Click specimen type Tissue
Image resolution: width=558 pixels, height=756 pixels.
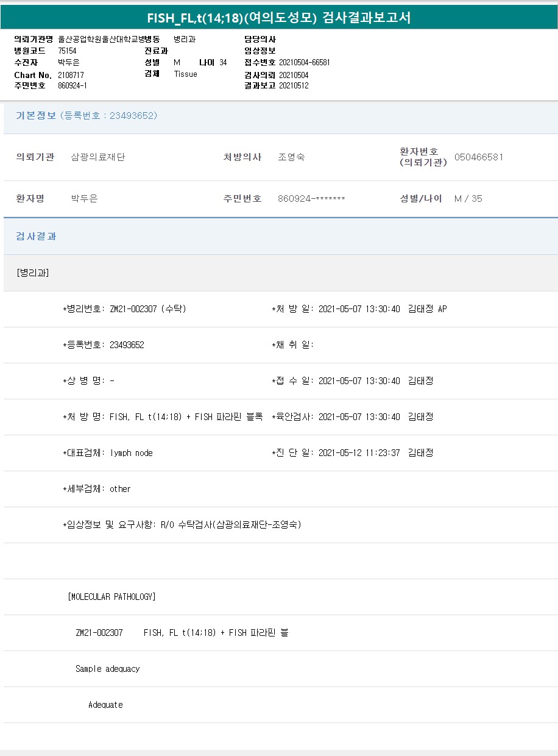pyautogui.click(x=186, y=74)
